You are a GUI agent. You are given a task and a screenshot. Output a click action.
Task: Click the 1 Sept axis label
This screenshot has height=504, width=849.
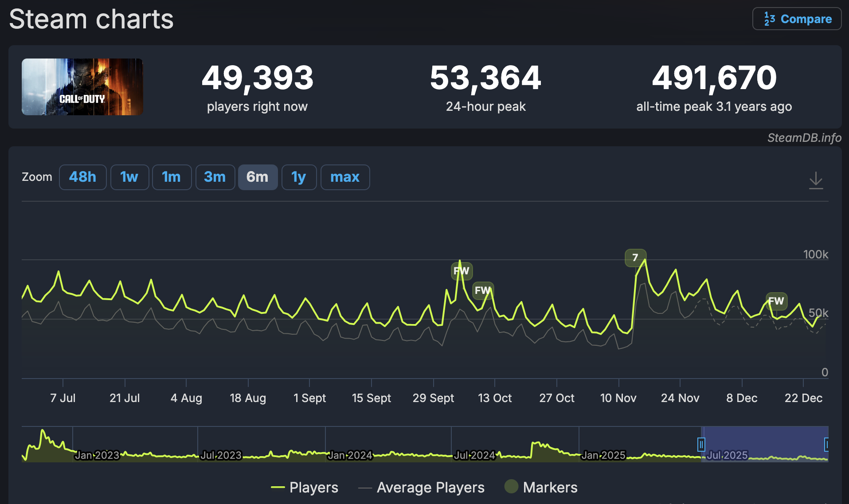[x=309, y=398]
